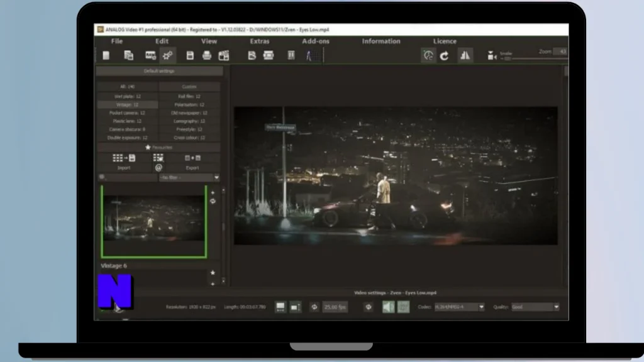
Task: Click the preset search field
Action: (x=127, y=177)
